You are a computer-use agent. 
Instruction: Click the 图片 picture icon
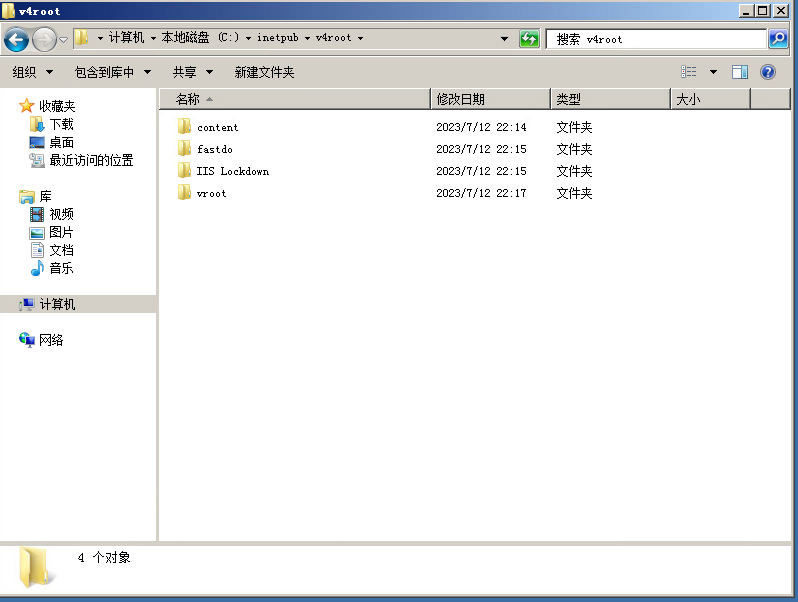point(37,233)
